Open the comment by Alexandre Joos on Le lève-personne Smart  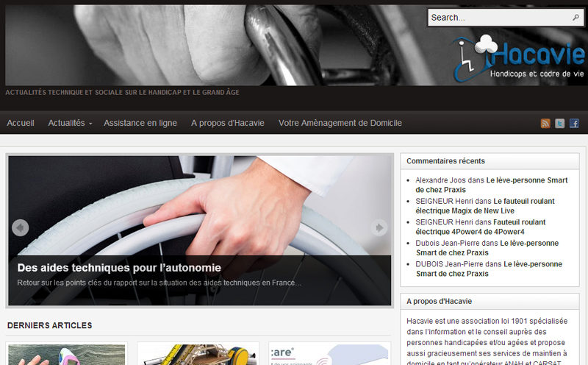(x=491, y=185)
